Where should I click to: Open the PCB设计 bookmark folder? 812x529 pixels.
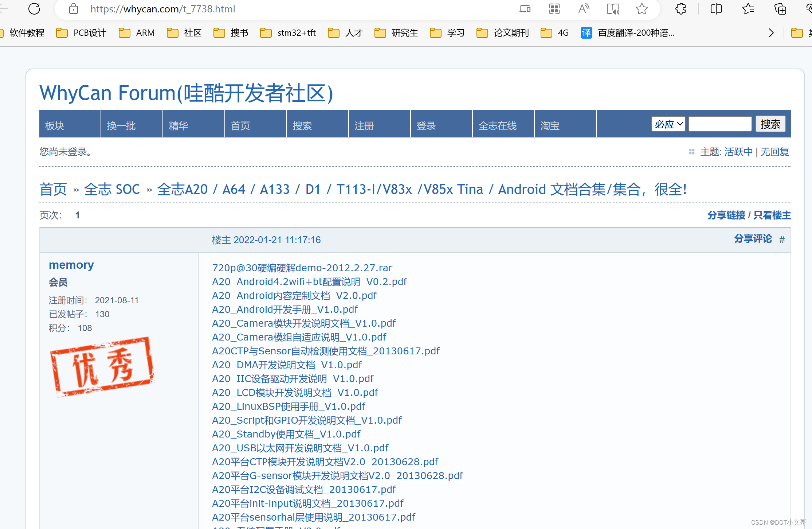(x=82, y=33)
